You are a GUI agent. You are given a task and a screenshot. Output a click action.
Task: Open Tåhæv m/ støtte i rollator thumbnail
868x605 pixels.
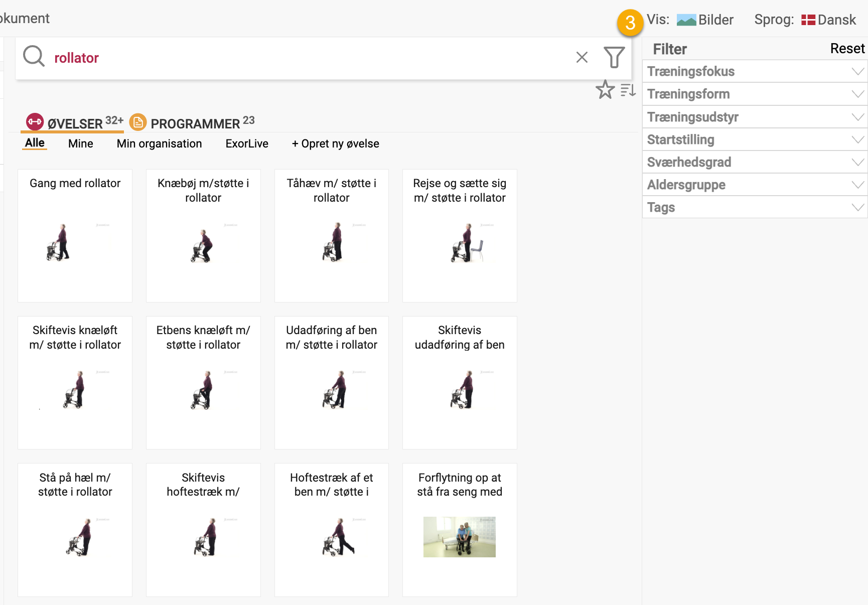332,243
